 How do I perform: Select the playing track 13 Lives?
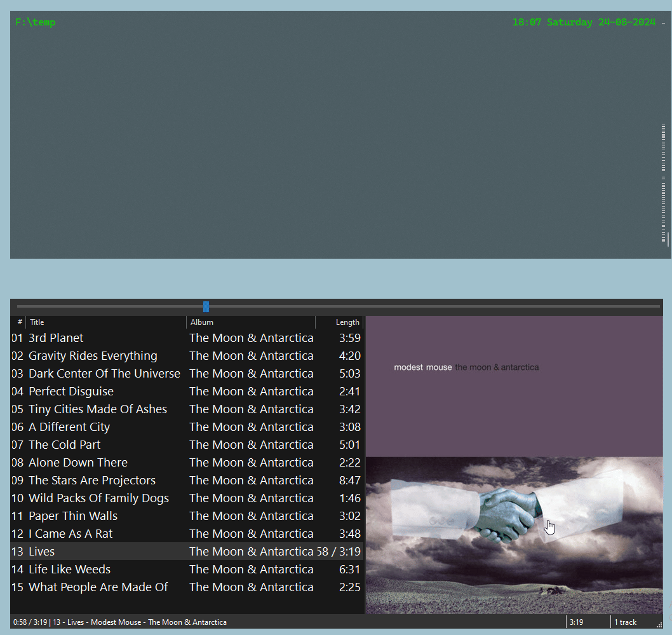(x=187, y=551)
